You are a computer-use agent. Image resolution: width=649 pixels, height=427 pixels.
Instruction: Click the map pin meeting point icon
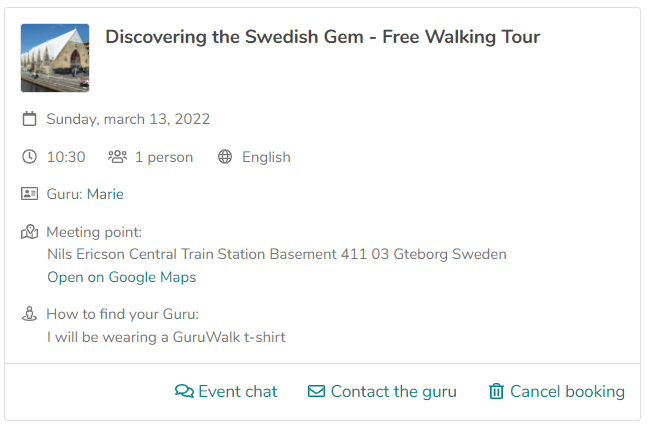29,232
